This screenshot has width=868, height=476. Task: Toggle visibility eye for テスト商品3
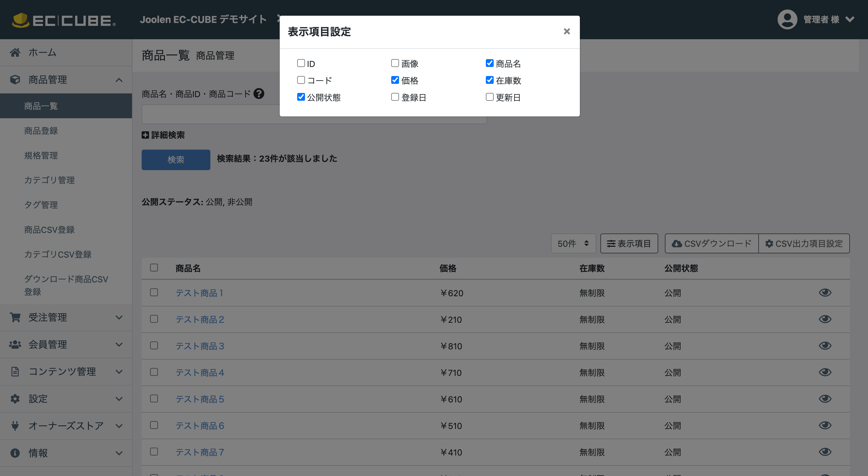tap(825, 345)
